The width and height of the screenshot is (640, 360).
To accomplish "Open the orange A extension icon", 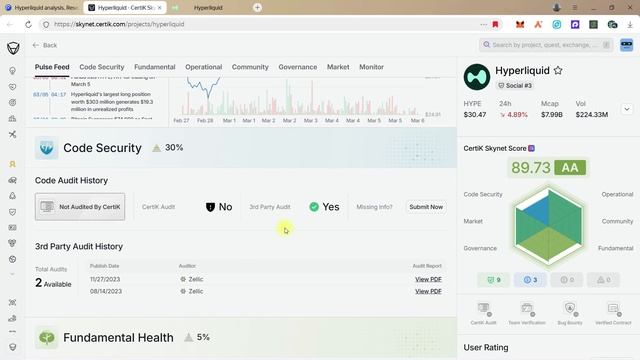I will 538,24.
